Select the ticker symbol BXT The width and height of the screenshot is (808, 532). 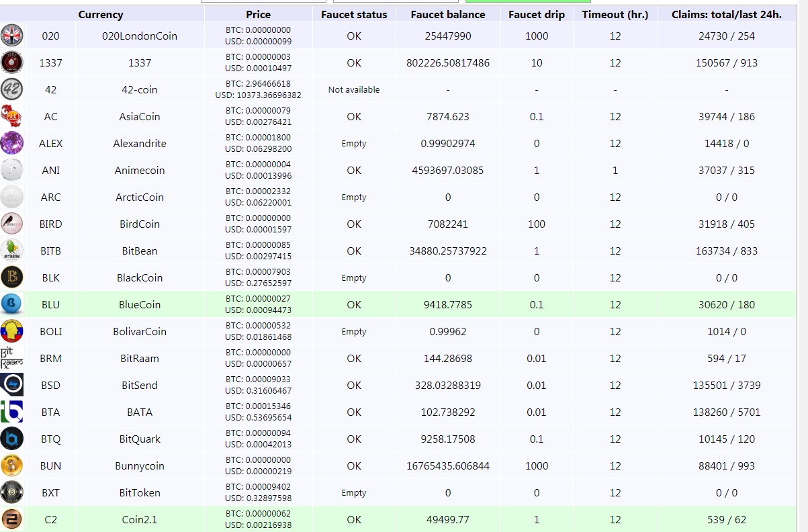[50, 492]
